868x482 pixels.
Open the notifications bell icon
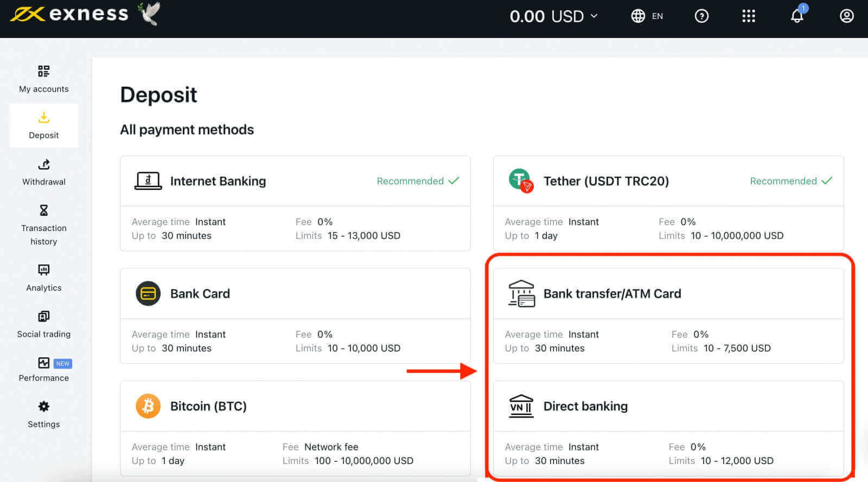[x=796, y=16]
